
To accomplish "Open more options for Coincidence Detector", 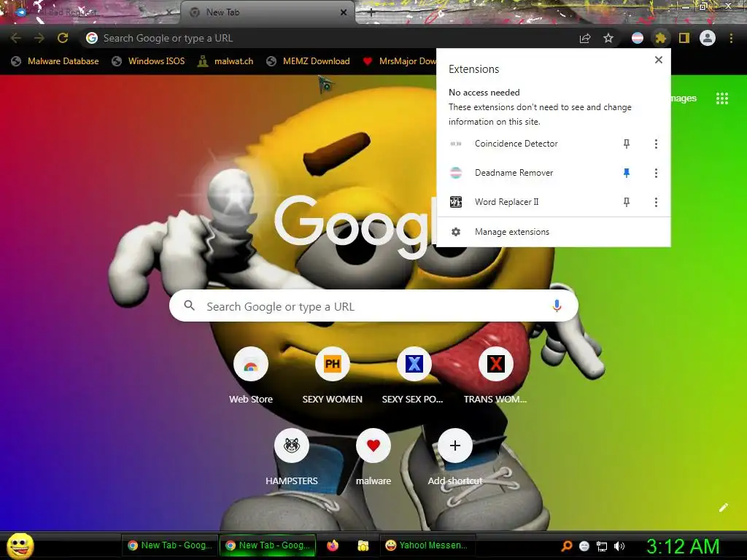I will click(656, 144).
